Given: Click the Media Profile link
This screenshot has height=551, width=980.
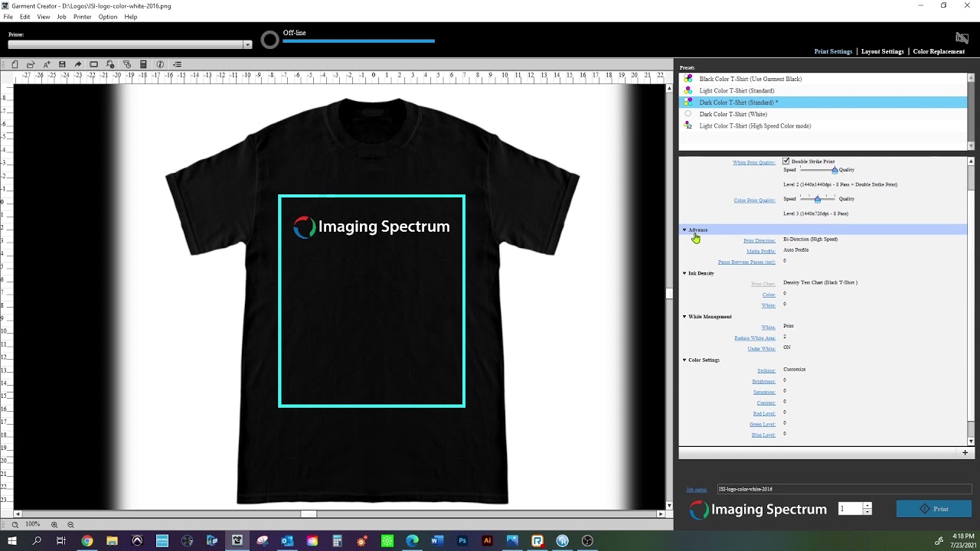Looking at the screenshot, I should pyautogui.click(x=761, y=251).
